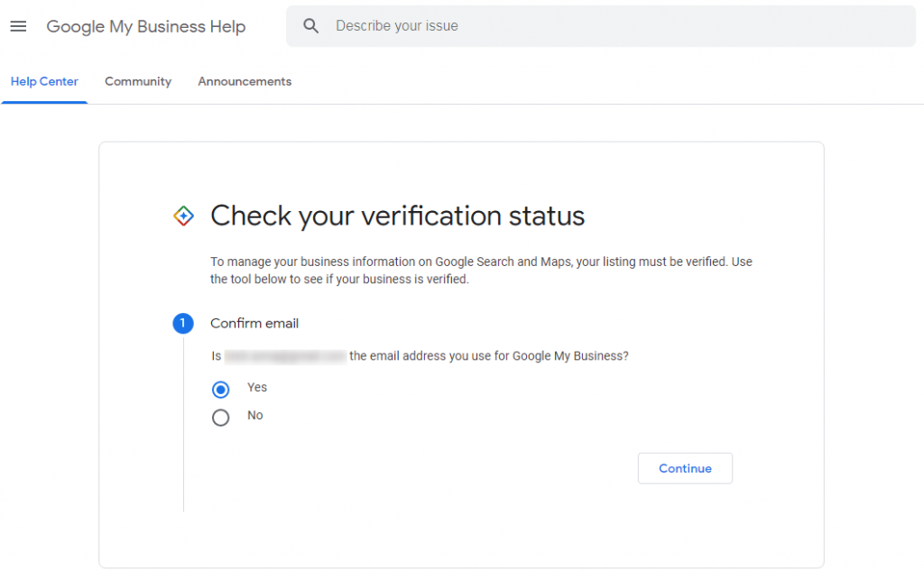Click the paragraph about managing business information

point(480,271)
